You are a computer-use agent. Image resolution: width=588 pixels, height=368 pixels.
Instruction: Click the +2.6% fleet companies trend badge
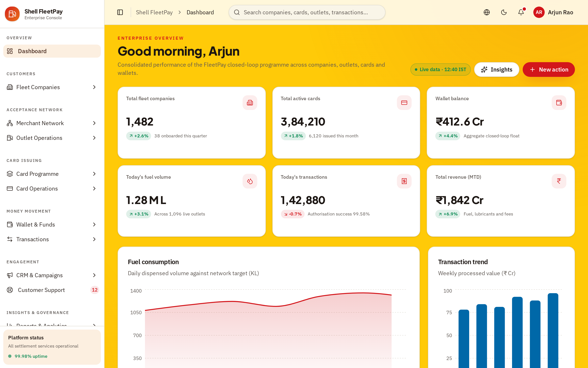(x=138, y=136)
